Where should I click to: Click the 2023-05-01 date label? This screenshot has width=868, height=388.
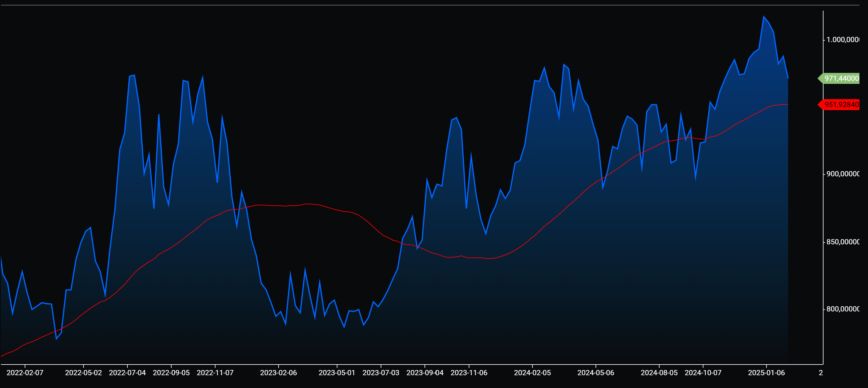[x=337, y=373]
